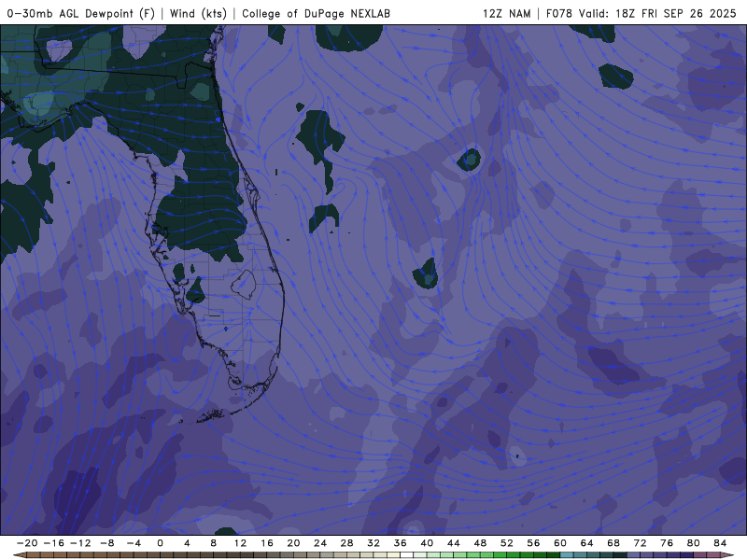Click the '72' color scale label
The image size is (747, 560).
[x=641, y=543]
